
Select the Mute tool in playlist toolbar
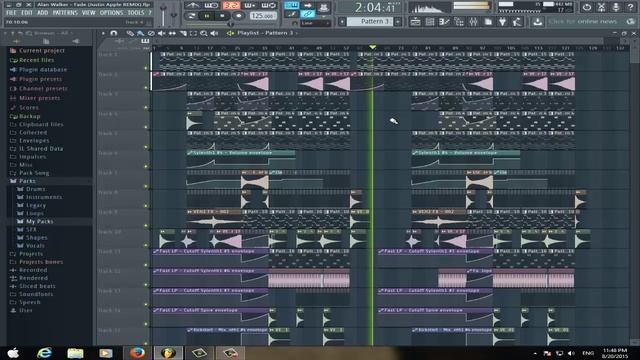162,33
